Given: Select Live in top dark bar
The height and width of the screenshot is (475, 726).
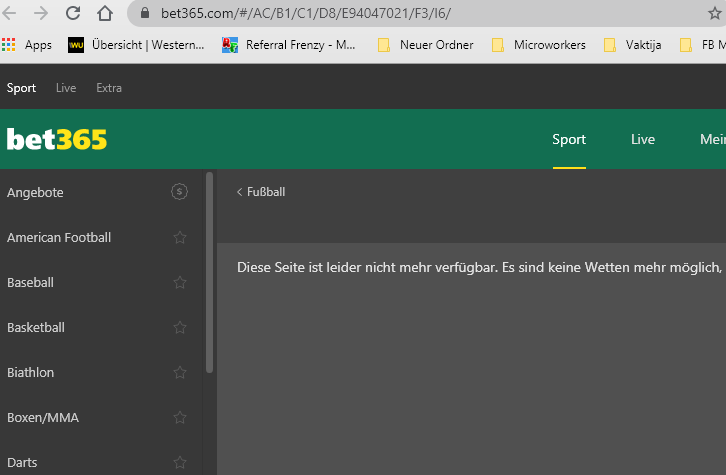Looking at the screenshot, I should 66,88.
